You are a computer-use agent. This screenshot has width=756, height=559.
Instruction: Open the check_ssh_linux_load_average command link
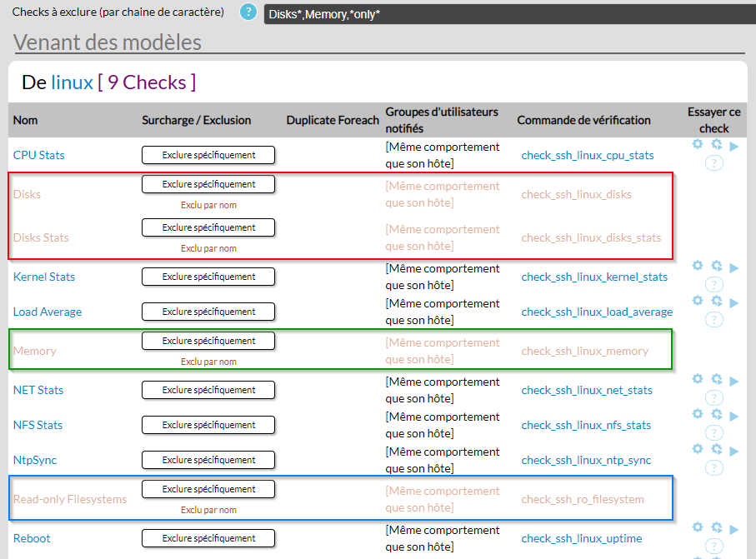click(x=597, y=312)
